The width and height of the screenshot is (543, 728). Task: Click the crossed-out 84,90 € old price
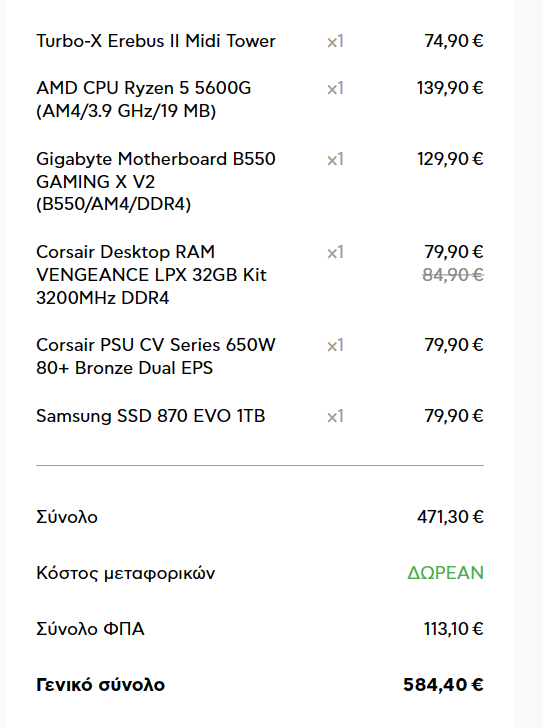453,275
